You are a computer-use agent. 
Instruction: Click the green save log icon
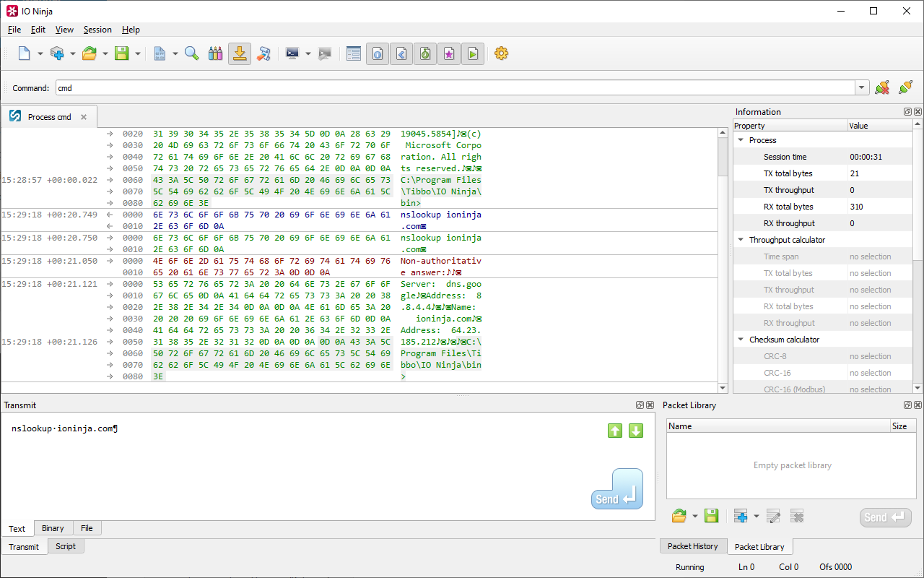coord(122,53)
